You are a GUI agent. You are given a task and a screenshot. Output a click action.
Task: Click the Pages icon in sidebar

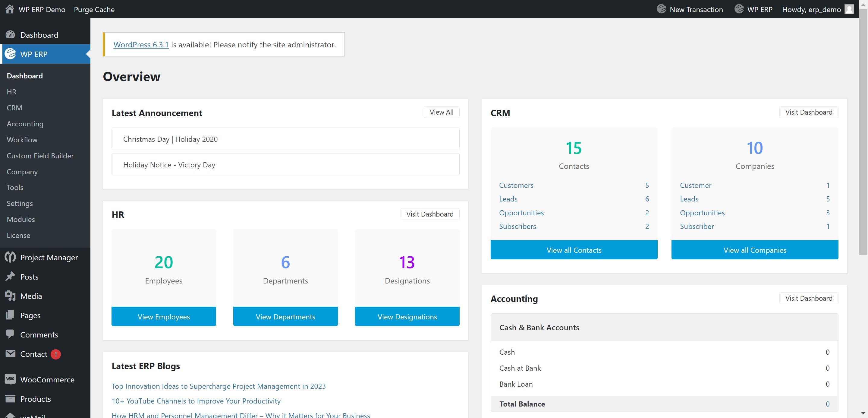11,315
